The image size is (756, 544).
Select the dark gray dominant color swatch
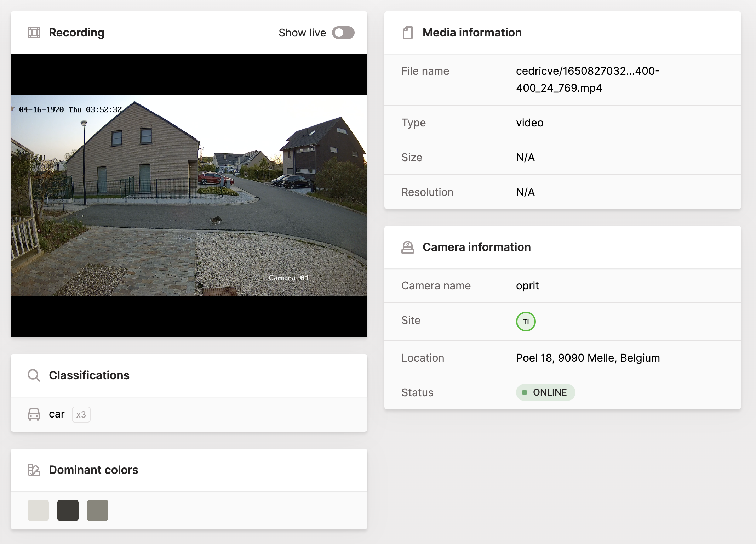click(68, 510)
